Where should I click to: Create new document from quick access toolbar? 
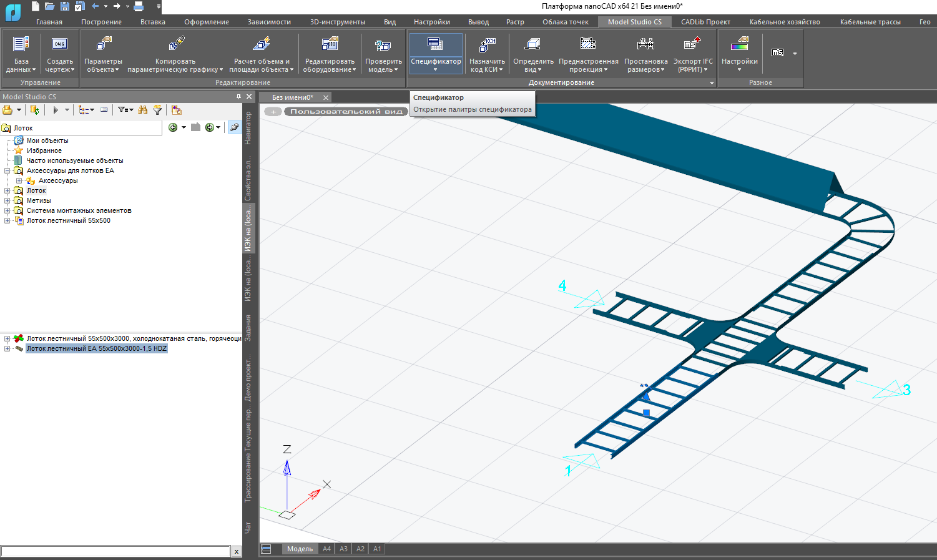[x=36, y=6]
